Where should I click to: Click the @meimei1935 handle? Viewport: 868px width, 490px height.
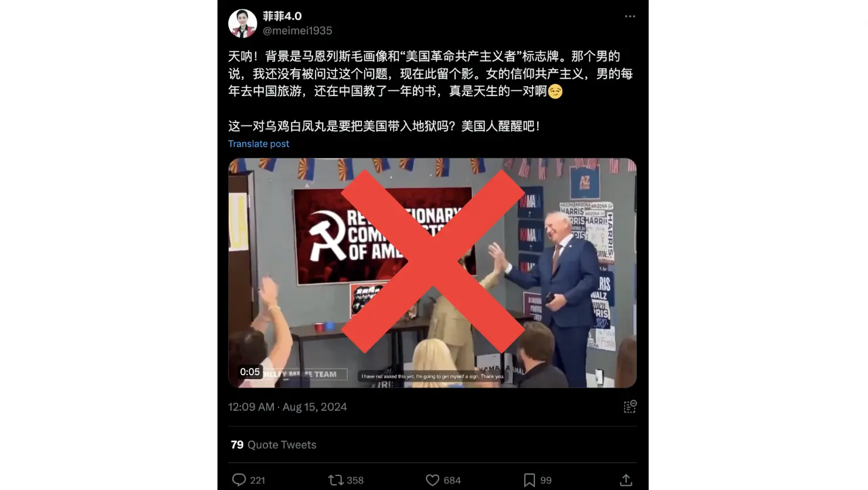point(297,30)
